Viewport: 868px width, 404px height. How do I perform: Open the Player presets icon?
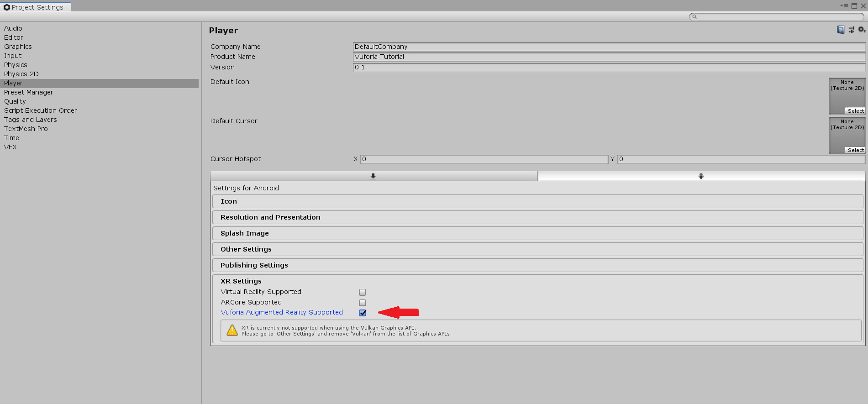tap(852, 30)
